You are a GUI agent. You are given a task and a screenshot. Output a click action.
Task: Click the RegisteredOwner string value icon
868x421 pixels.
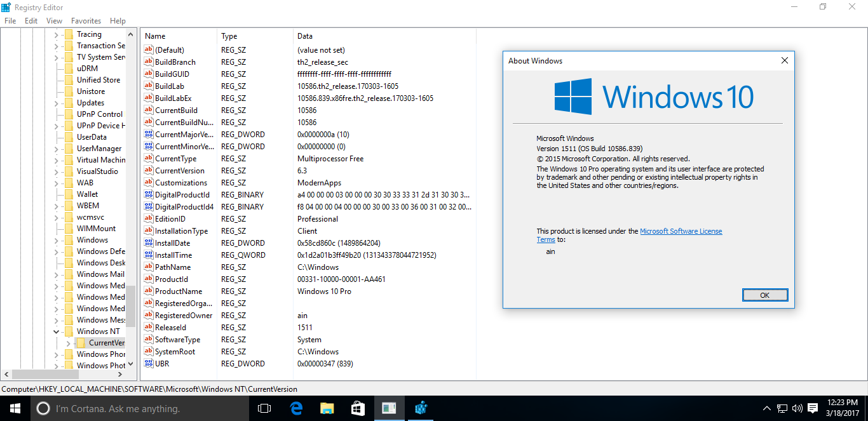click(149, 316)
